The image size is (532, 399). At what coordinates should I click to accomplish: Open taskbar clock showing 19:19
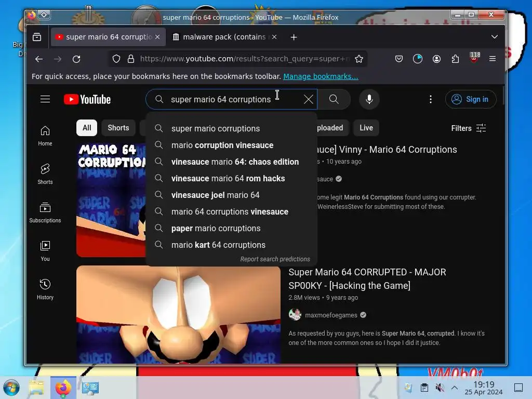pos(484,388)
